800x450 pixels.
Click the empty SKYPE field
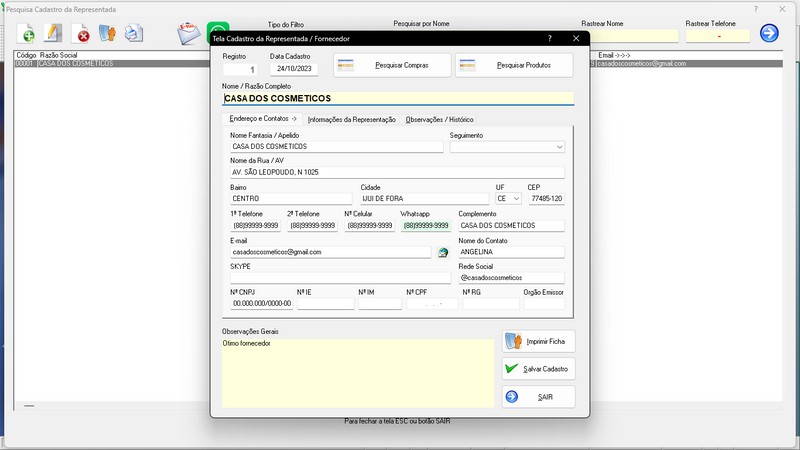coord(340,278)
